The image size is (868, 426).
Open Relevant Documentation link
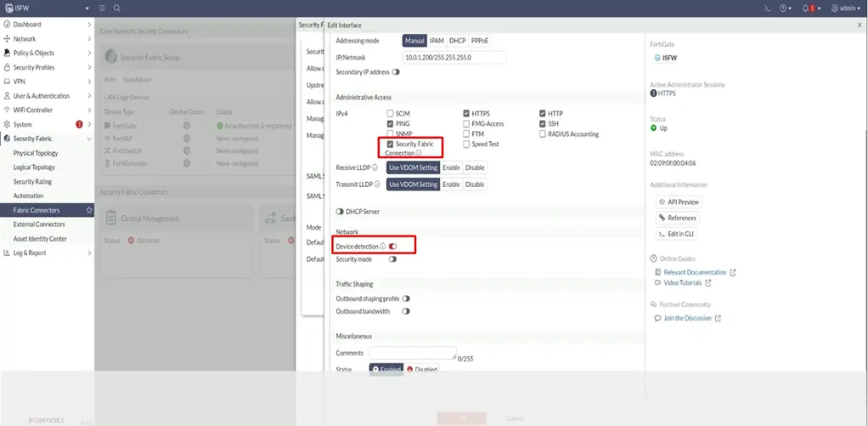click(696, 273)
